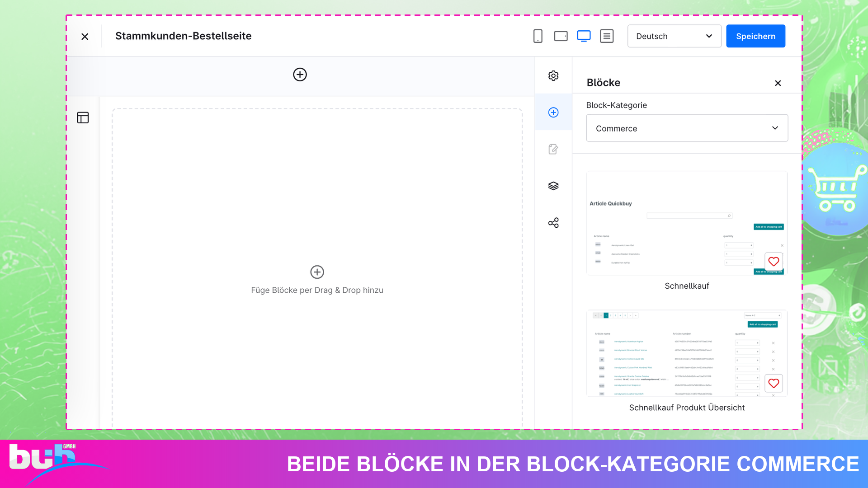
Task: Open the layers navigator icon
Action: coord(553,186)
